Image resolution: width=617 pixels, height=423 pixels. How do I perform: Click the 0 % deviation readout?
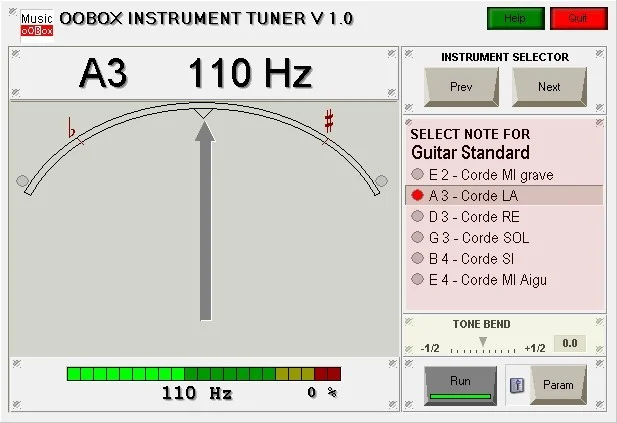click(x=322, y=392)
